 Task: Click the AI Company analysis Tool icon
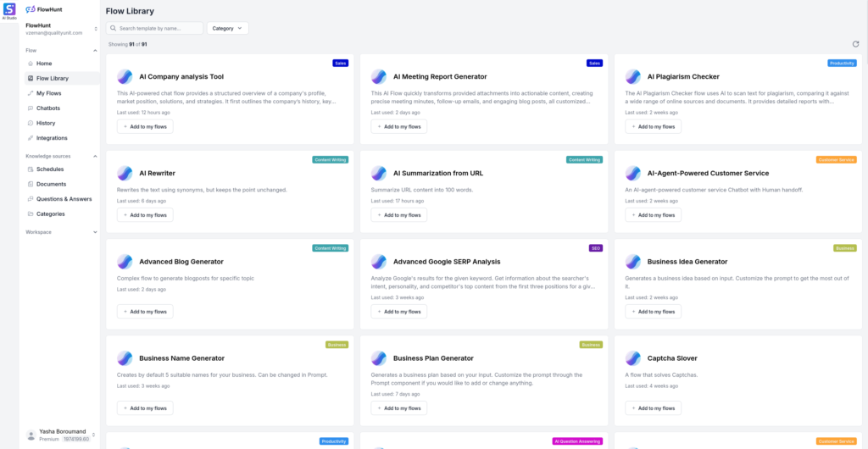click(125, 76)
